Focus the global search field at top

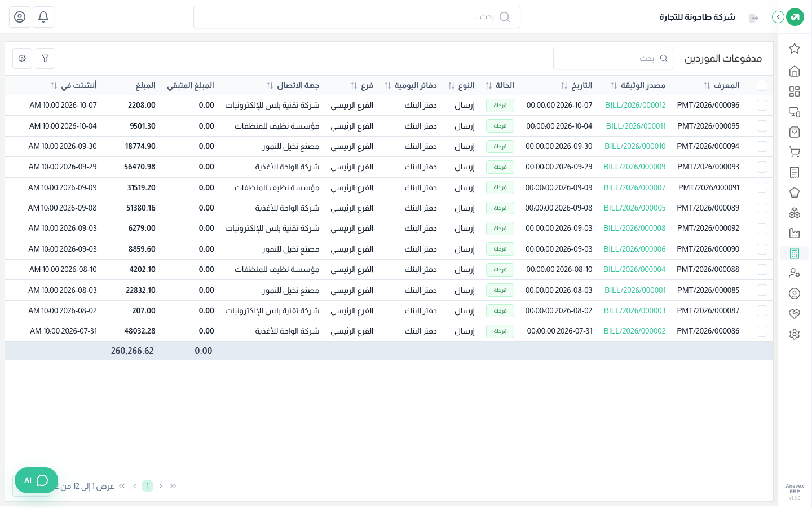click(x=356, y=17)
